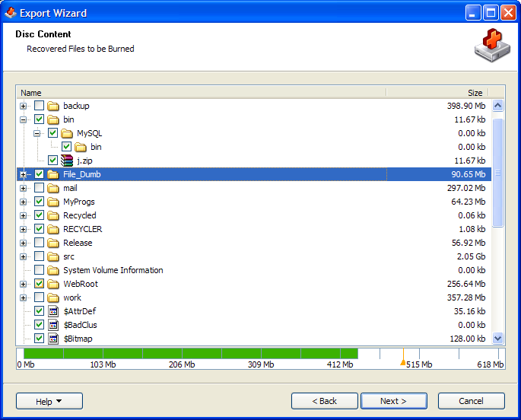The height and width of the screenshot is (420, 521).
Task: Click the $Bitmap file icon
Action: [53, 339]
